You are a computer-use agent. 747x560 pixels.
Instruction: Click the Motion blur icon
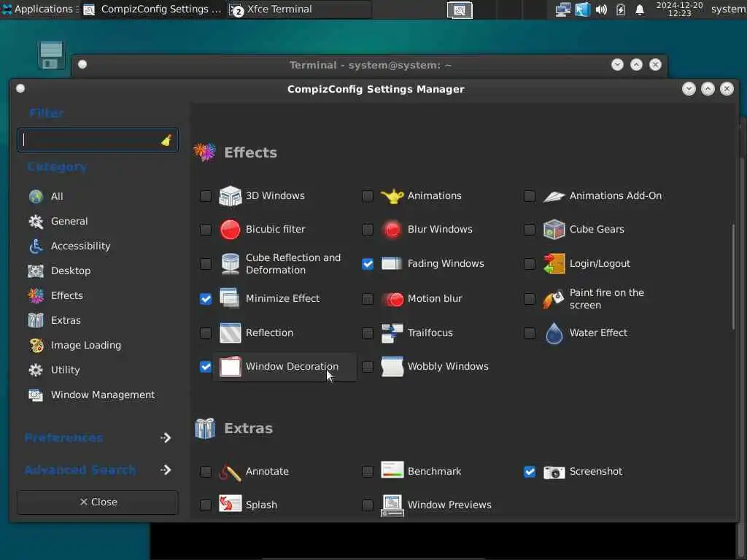click(x=392, y=299)
